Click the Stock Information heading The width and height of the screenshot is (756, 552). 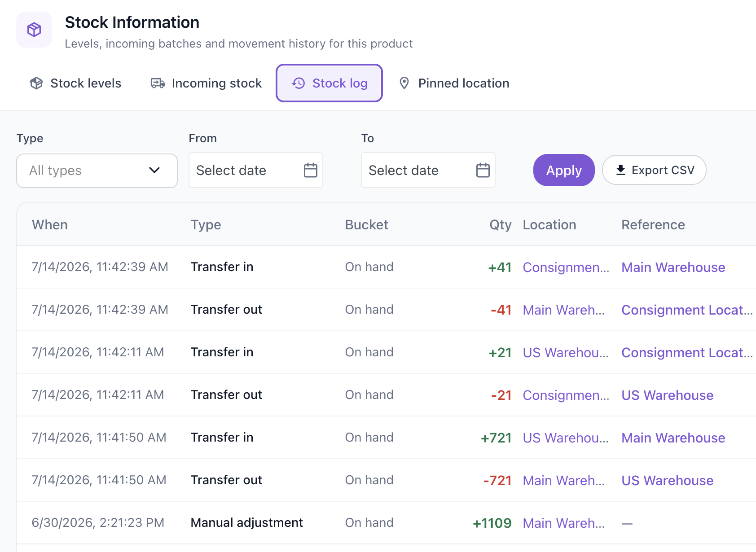(x=132, y=22)
